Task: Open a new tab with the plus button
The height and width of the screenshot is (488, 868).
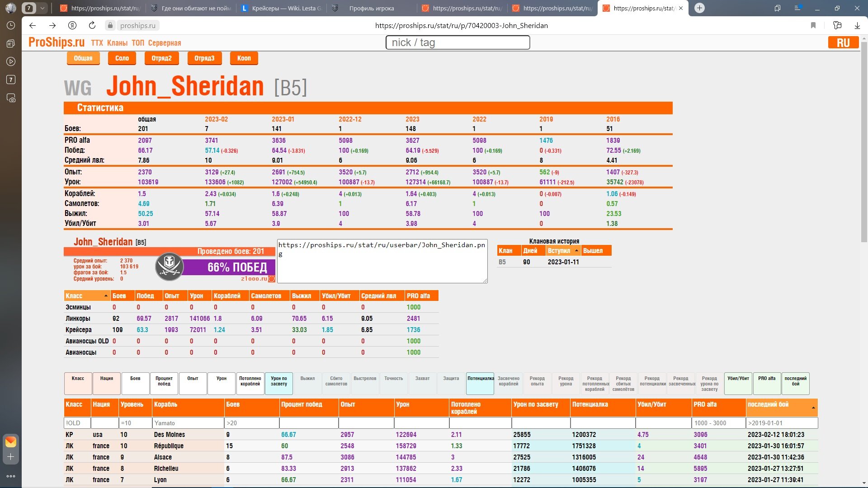Action: click(x=699, y=8)
